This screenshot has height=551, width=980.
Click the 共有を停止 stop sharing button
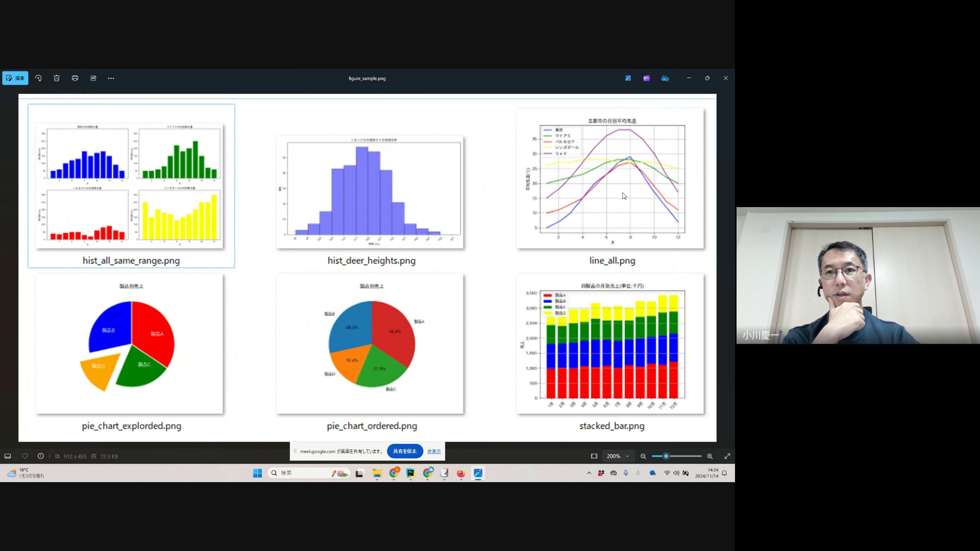(405, 451)
